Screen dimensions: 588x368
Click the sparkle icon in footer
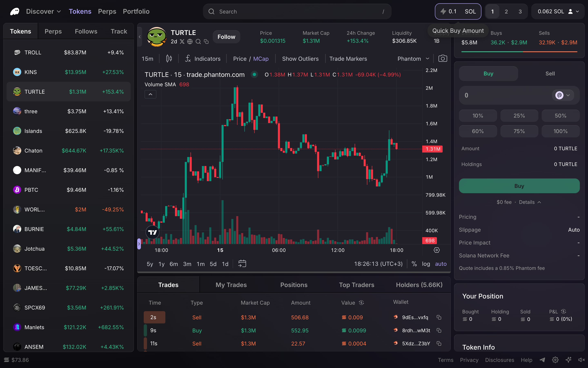click(568, 360)
